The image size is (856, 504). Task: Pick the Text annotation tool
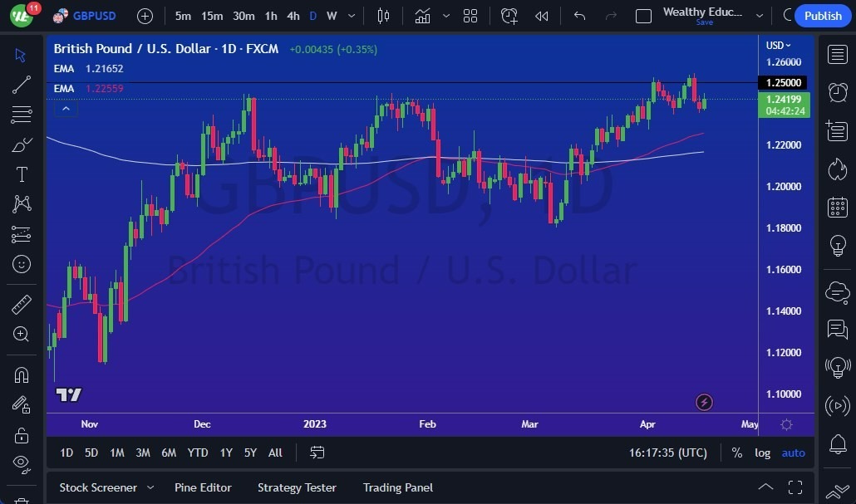[x=21, y=174]
